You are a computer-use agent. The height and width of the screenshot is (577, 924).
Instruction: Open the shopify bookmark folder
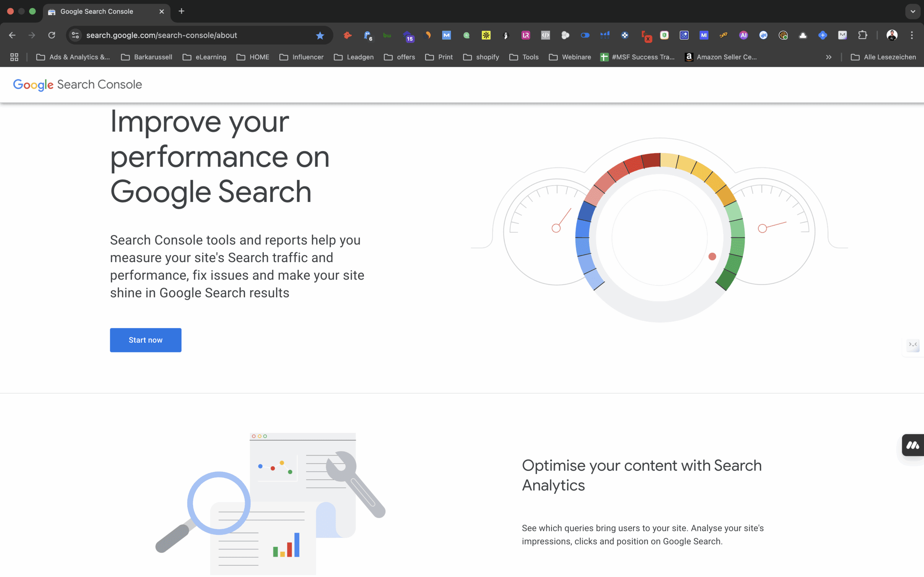481,57
